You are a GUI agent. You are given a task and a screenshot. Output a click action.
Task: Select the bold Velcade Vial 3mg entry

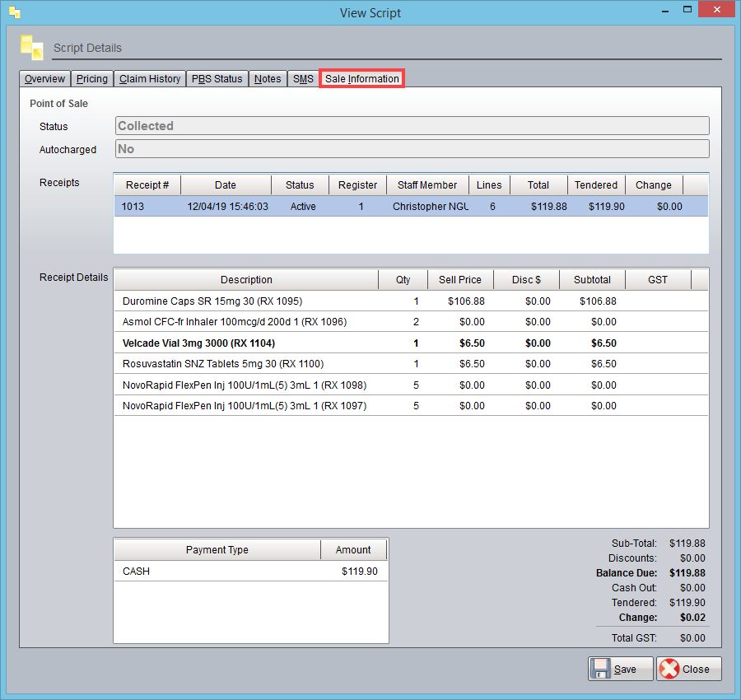[247, 343]
